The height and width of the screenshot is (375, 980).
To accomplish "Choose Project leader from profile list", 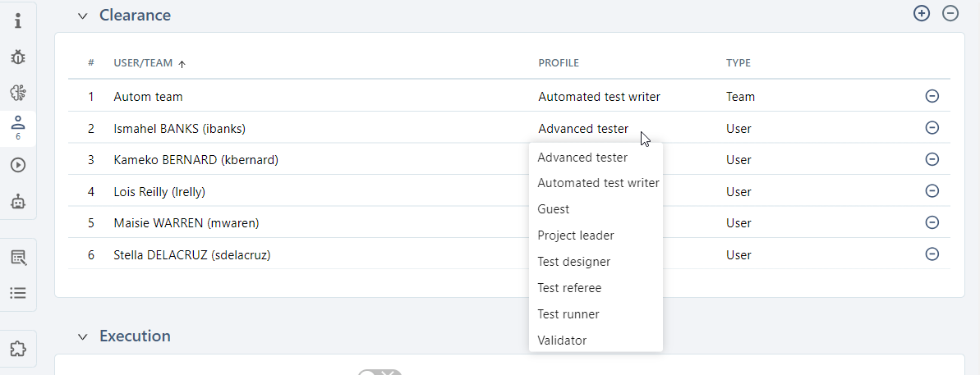I will [575, 236].
